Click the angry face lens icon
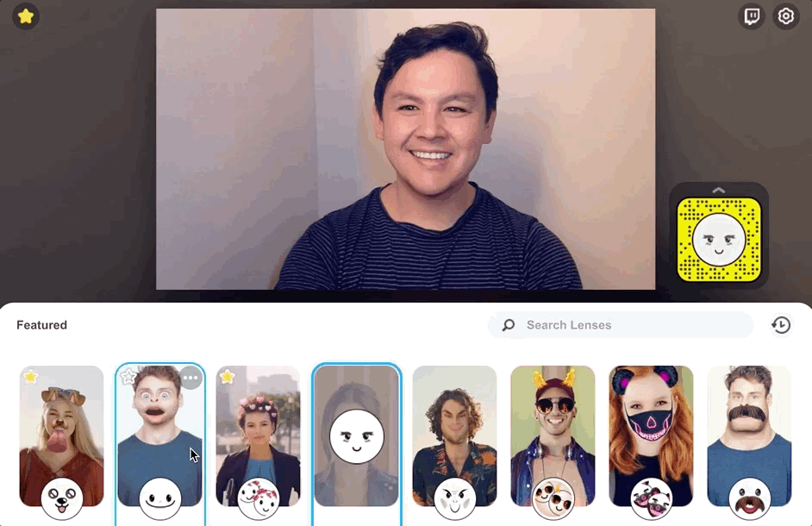Screen dimensions: 812x526 454,499
